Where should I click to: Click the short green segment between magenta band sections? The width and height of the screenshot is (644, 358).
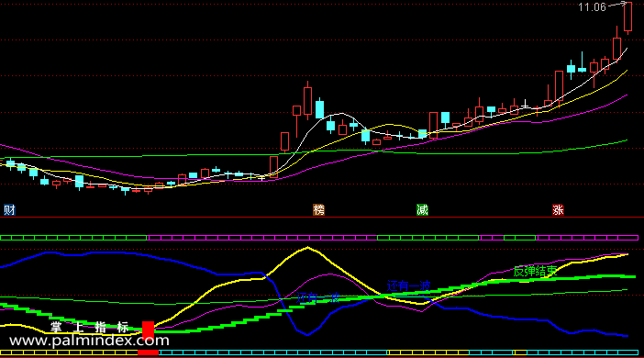click(519, 238)
